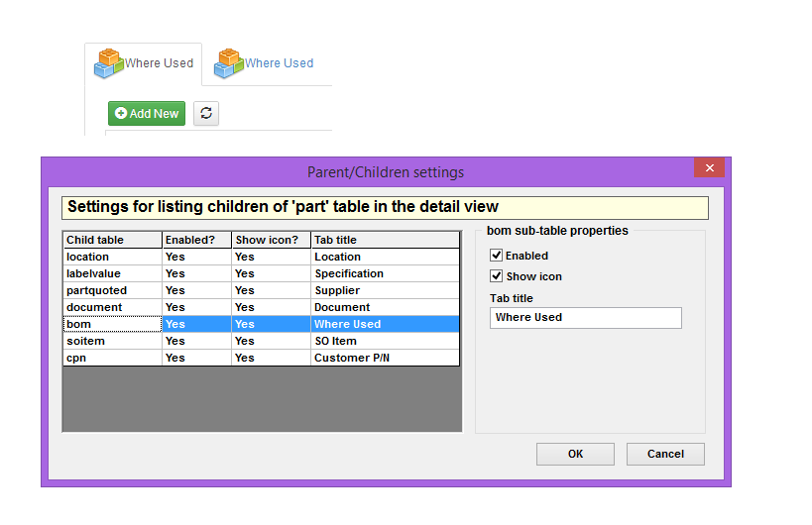
Task: Click the SO Item tab title cell
Action: pyautogui.click(x=386, y=341)
